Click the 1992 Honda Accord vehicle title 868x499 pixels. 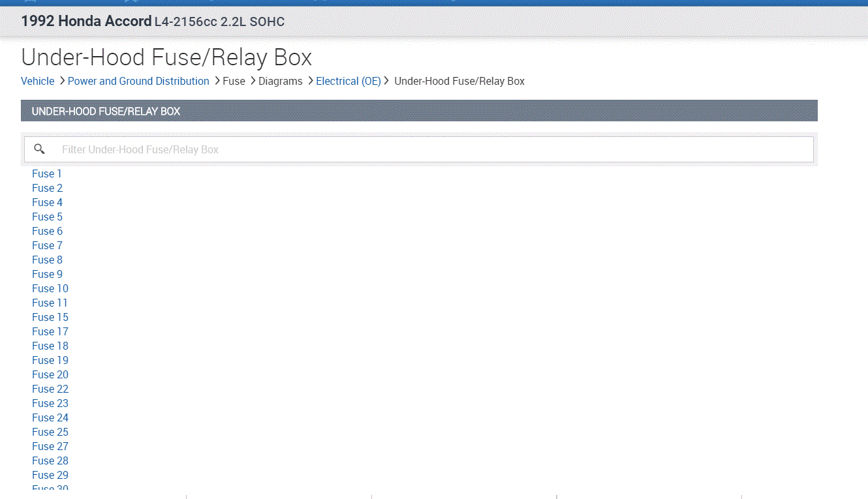point(86,22)
